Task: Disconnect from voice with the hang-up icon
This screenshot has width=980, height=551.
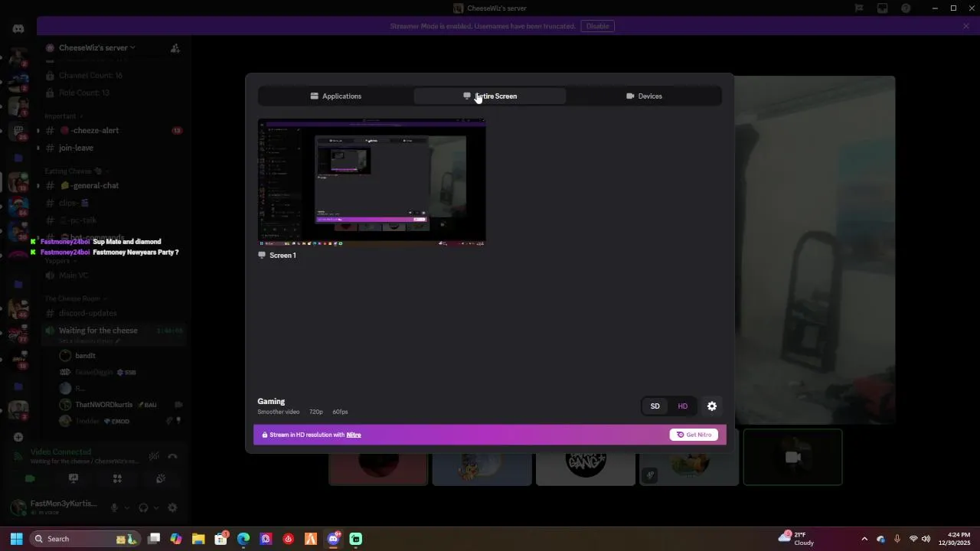Action: [x=173, y=457]
